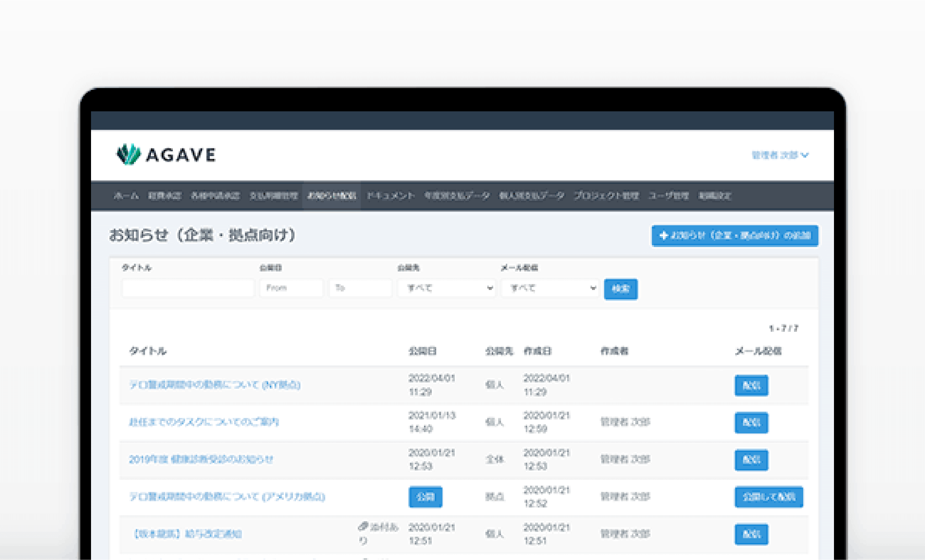Open the テロ警戒期間中の勤務について (NY拠点) link
This screenshot has height=560, width=925.
[215, 385]
